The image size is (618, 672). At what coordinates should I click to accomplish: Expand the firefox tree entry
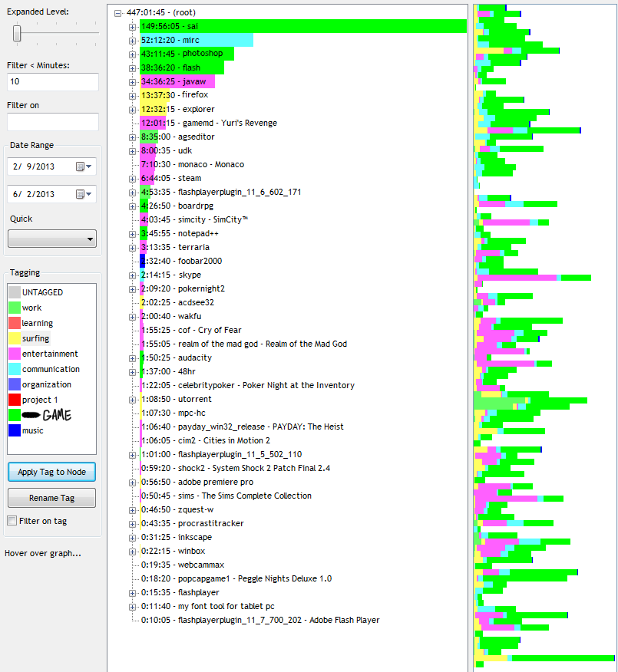(132, 96)
